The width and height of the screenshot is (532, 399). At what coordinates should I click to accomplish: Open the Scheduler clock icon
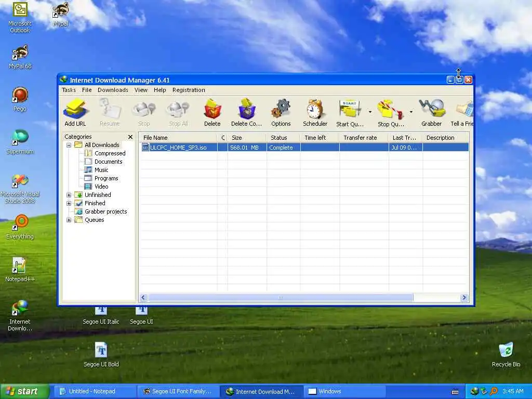pyautogui.click(x=315, y=113)
